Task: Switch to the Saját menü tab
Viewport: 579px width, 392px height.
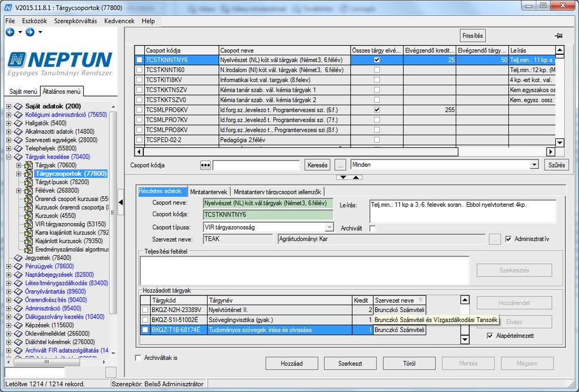Action: pos(23,92)
